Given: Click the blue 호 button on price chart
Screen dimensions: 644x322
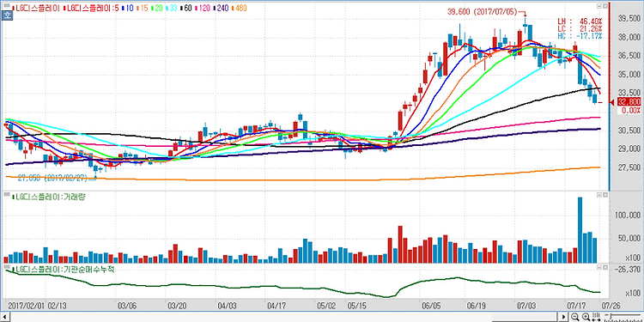Looking at the screenshot, I should click(7, 15).
